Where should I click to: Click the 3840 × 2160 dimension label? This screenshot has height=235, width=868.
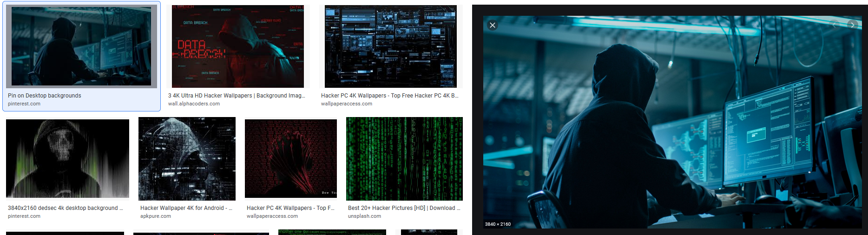[x=498, y=224]
